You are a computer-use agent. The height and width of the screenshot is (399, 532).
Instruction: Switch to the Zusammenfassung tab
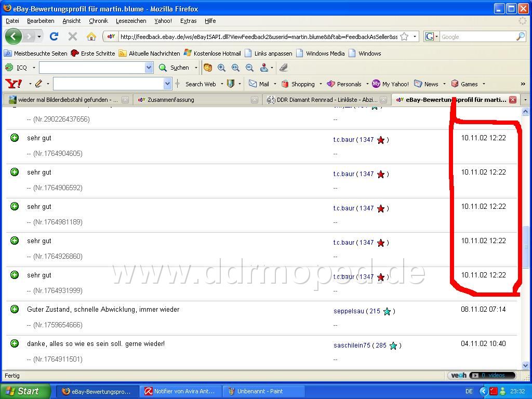pyautogui.click(x=197, y=100)
